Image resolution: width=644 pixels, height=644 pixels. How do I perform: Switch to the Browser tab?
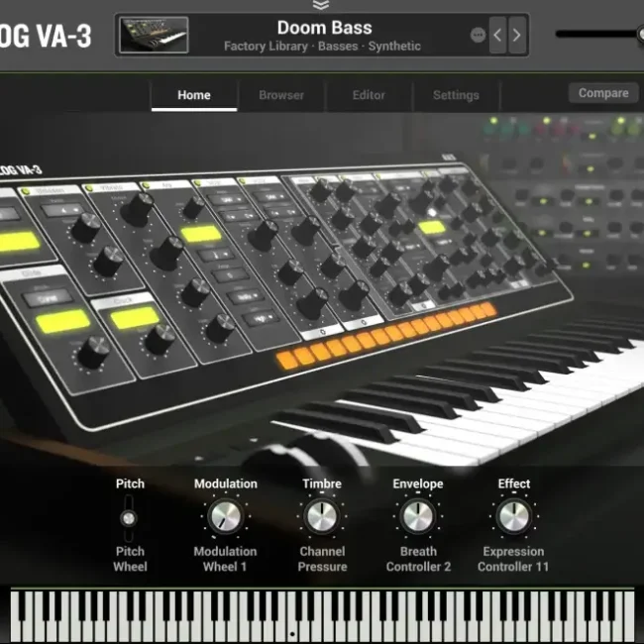[x=281, y=95]
